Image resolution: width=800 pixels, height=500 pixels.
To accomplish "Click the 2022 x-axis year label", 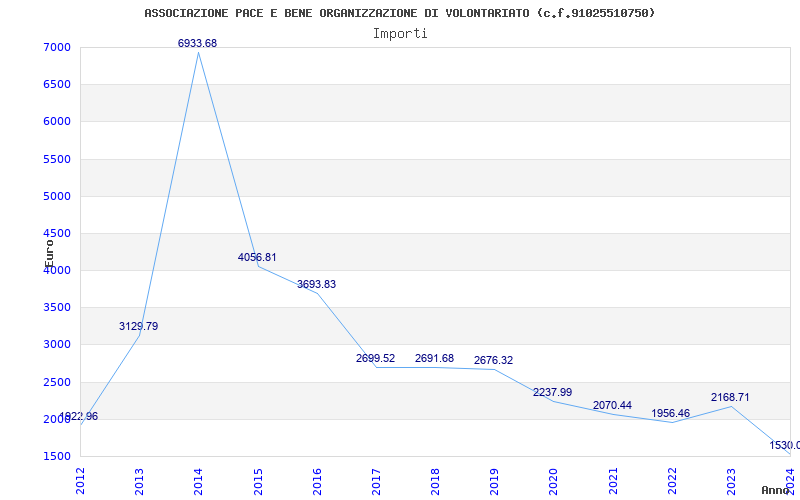I will pos(672,481).
